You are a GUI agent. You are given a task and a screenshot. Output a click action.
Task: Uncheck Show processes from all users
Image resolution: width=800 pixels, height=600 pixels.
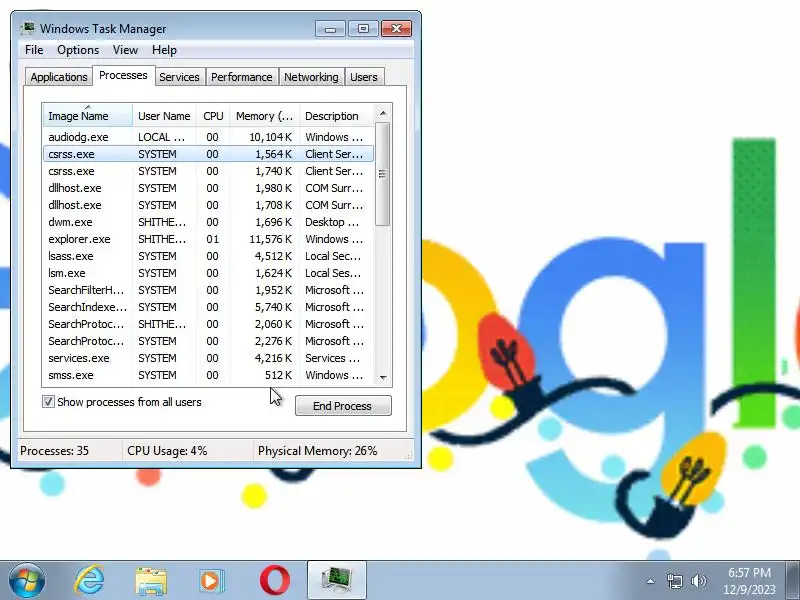point(48,402)
